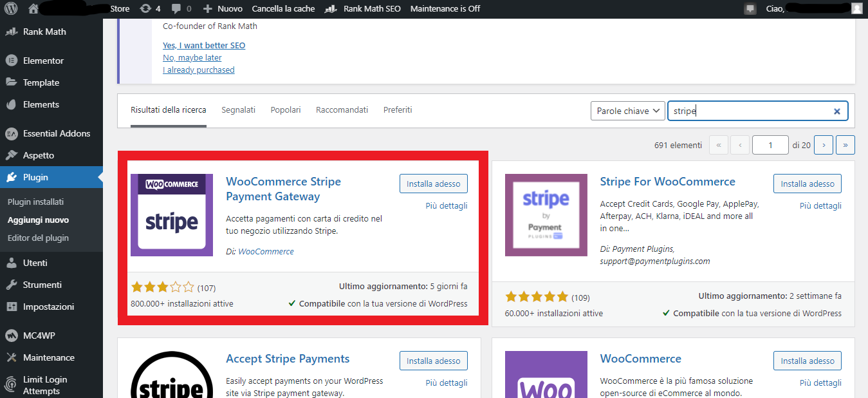Screen dimensions: 868x398
Task: Click the stripe search input field
Action: coord(750,111)
